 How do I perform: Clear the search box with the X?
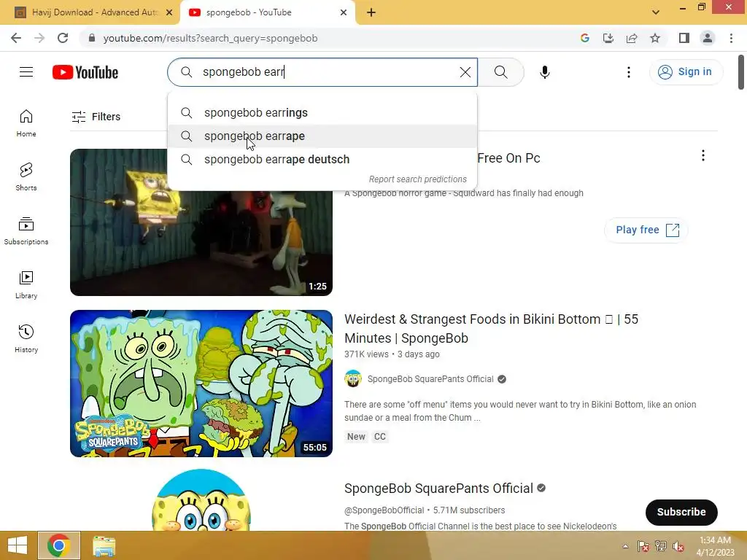pos(465,72)
